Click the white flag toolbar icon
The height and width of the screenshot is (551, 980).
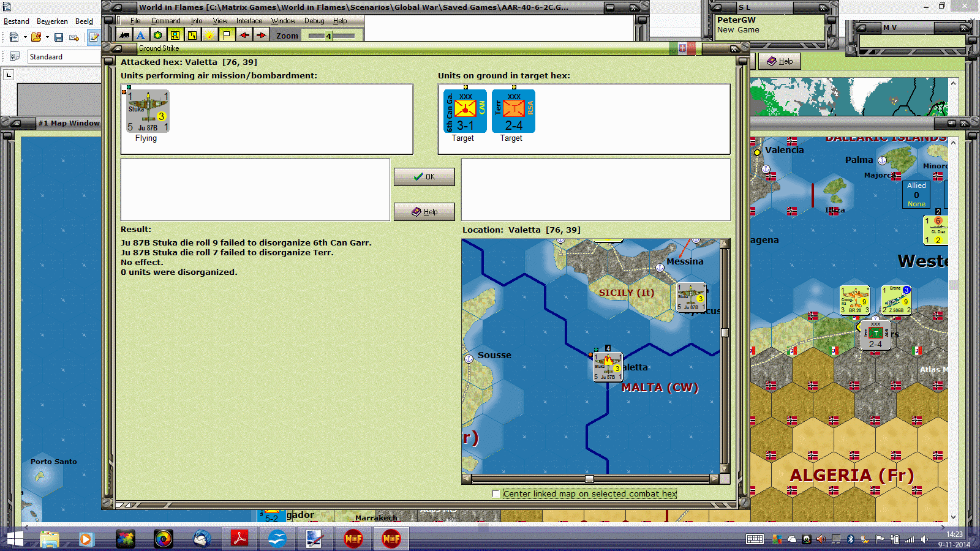point(227,36)
